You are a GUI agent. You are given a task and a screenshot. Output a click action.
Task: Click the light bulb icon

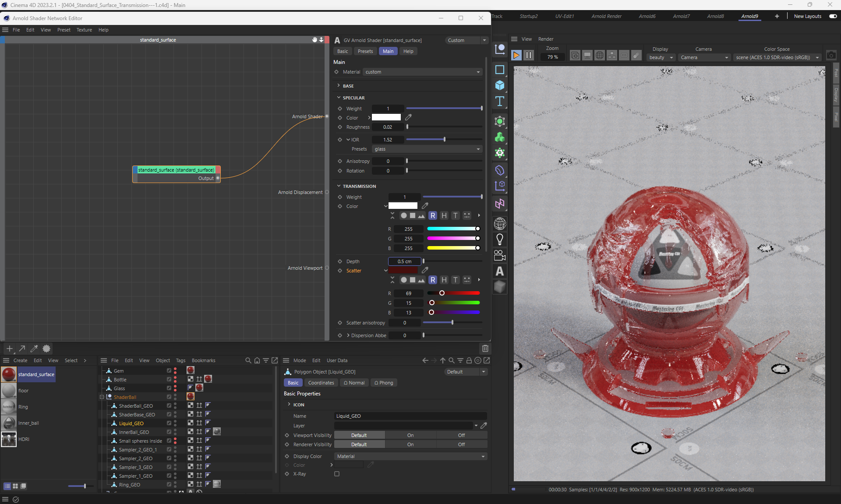[x=500, y=239]
